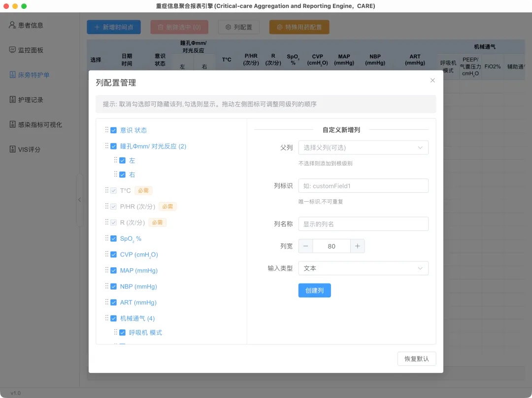
Task: Click the 列配置 toolbar button
Action: click(x=239, y=27)
